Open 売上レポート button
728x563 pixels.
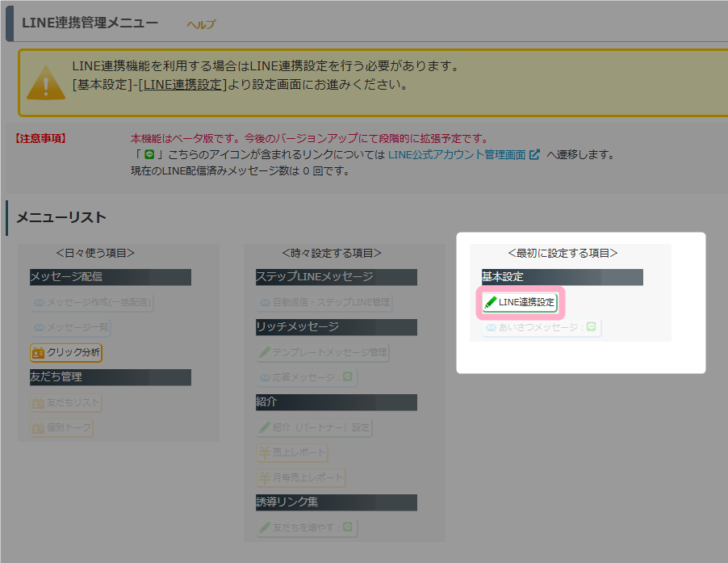click(x=292, y=453)
